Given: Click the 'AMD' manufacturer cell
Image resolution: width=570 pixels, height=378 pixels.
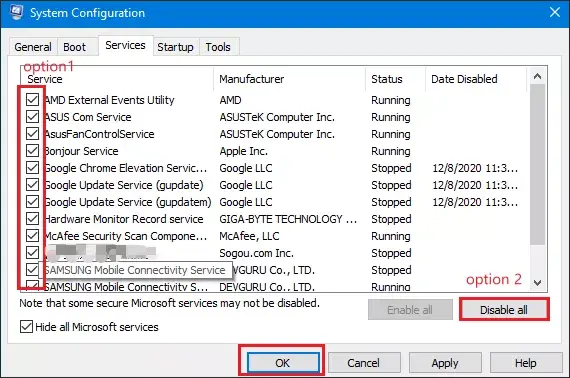Looking at the screenshot, I should pyautogui.click(x=230, y=100).
